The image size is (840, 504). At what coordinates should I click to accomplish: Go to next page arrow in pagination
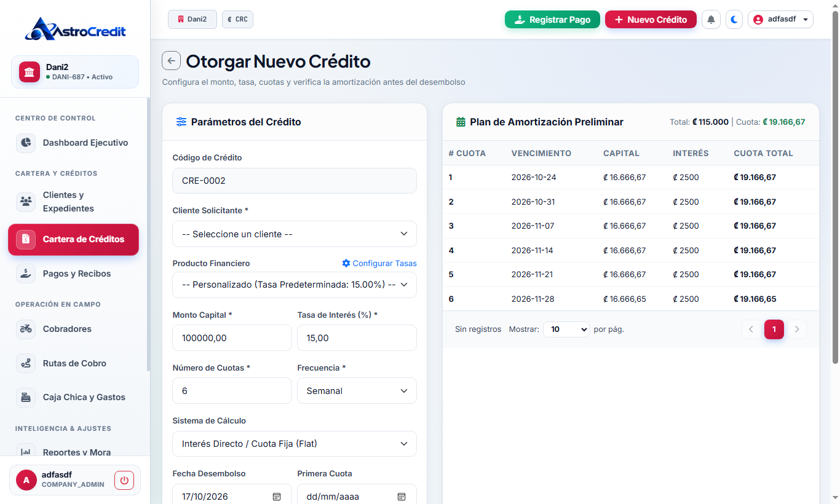(797, 329)
